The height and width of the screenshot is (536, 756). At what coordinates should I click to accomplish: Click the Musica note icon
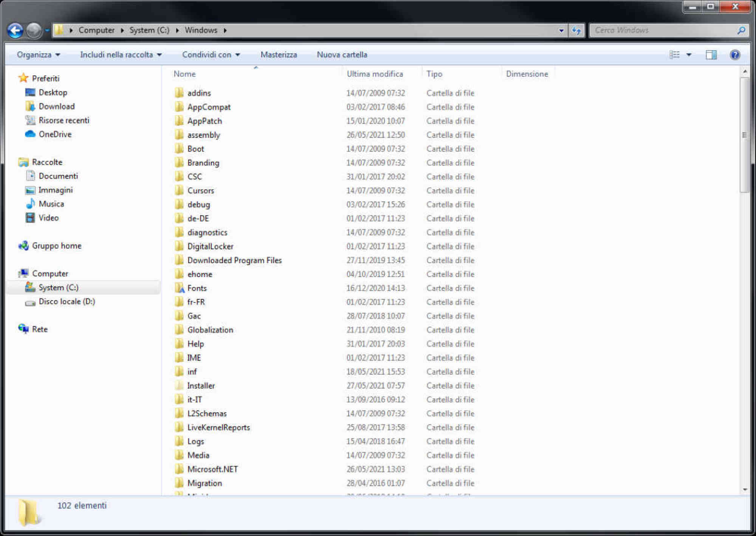tap(30, 204)
